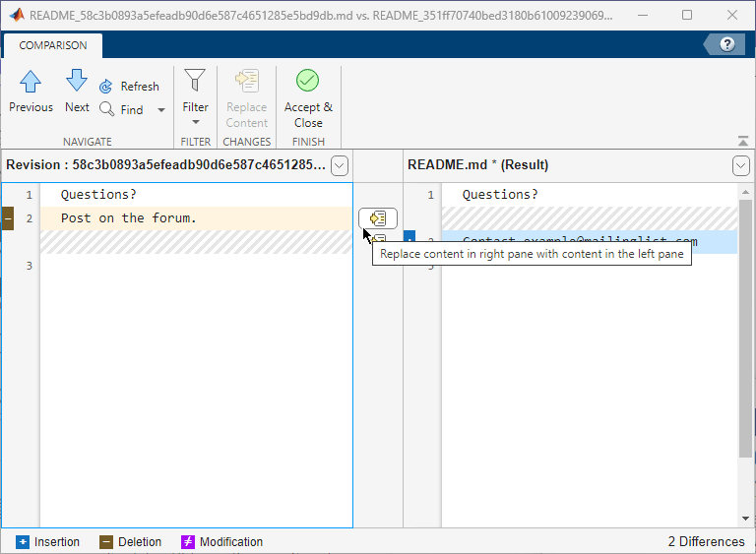Click the Accept & Close checkmark

[x=308, y=82]
